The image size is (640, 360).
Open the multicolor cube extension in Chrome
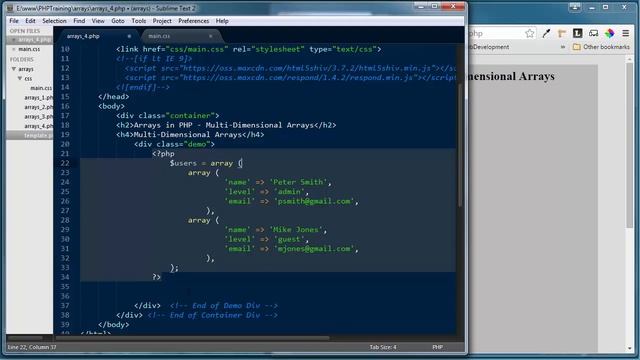(609, 33)
